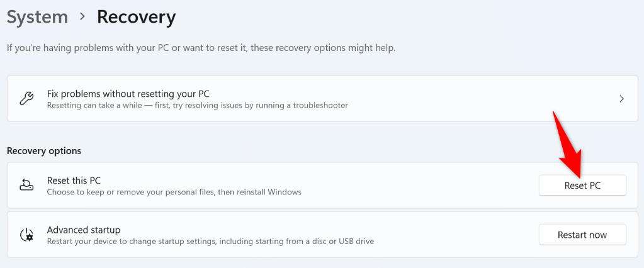Click the 'Choose to keep or remove' description

tap(174, 192)
